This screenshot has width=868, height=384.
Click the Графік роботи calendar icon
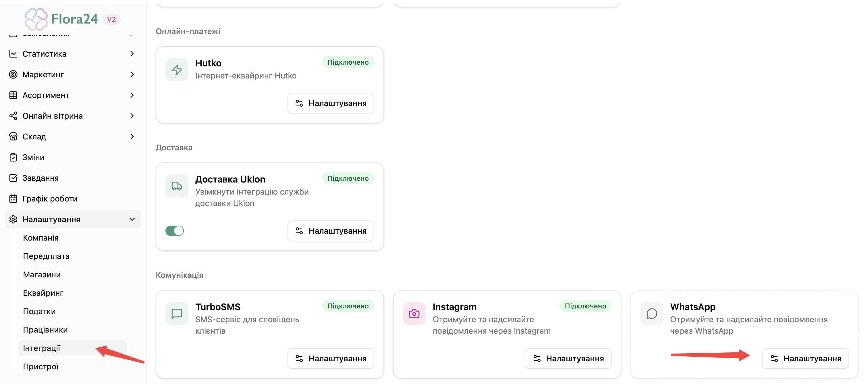(13, 199)
